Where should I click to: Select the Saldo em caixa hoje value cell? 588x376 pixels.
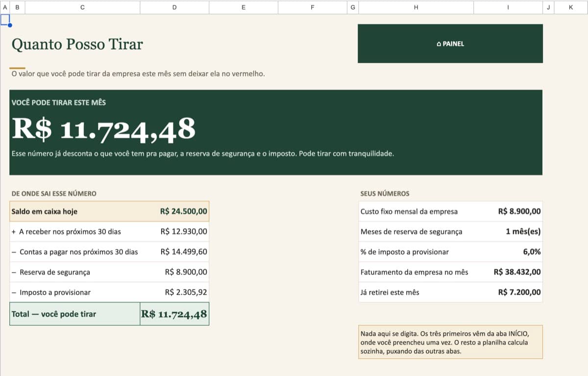pyautogui.click(x=174, y=211)
